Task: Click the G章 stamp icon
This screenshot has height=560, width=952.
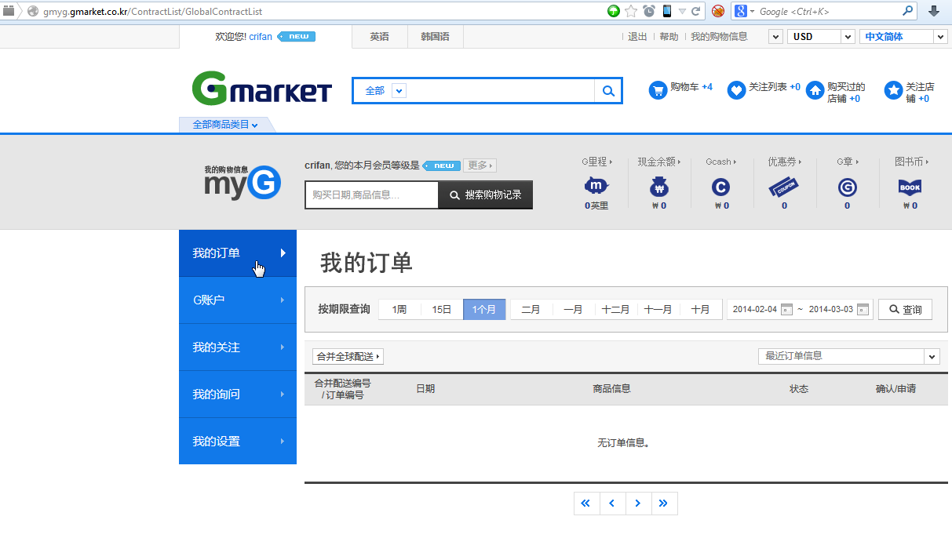Action: tap(847, 187)
